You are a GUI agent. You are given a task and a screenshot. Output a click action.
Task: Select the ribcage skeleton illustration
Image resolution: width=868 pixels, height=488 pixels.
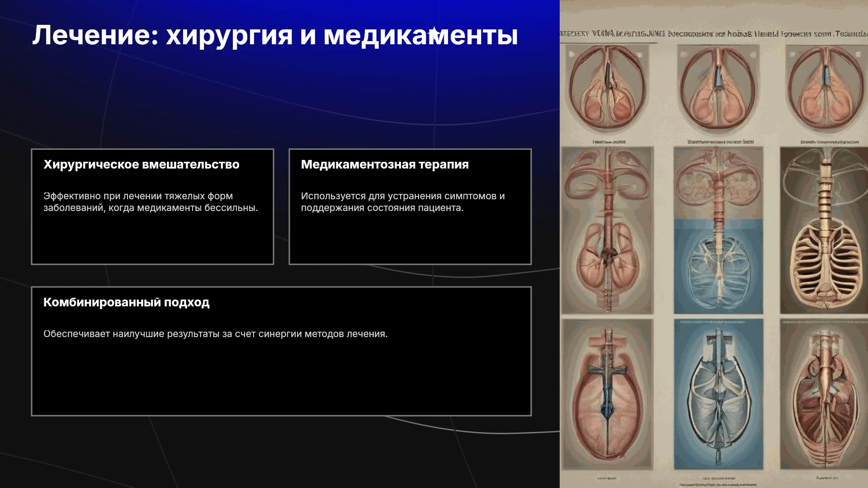(824, 230)
